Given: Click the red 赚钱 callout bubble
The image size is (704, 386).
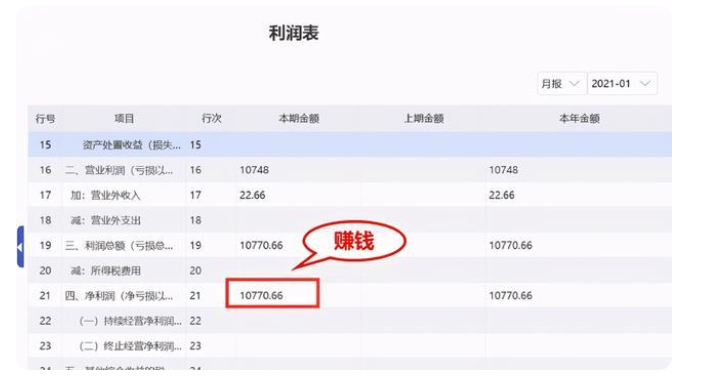Looking at the screenshot, I should 354,241.
